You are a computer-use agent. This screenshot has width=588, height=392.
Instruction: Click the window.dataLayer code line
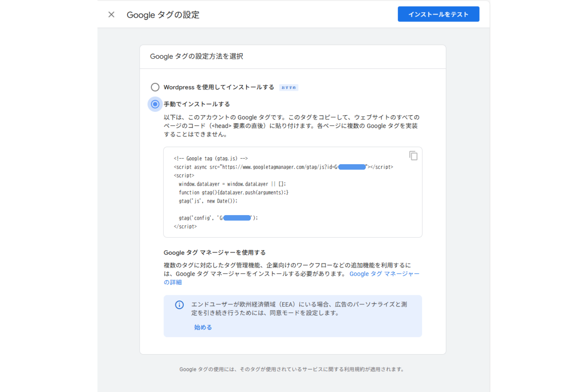tap(232, 184)
